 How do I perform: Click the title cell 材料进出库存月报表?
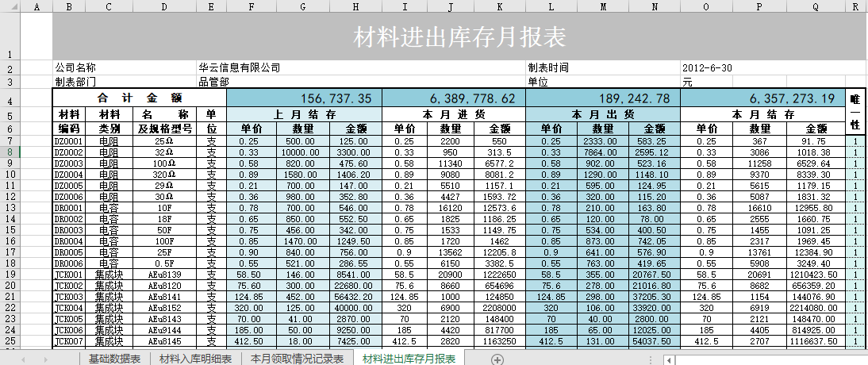click(459, 37)
